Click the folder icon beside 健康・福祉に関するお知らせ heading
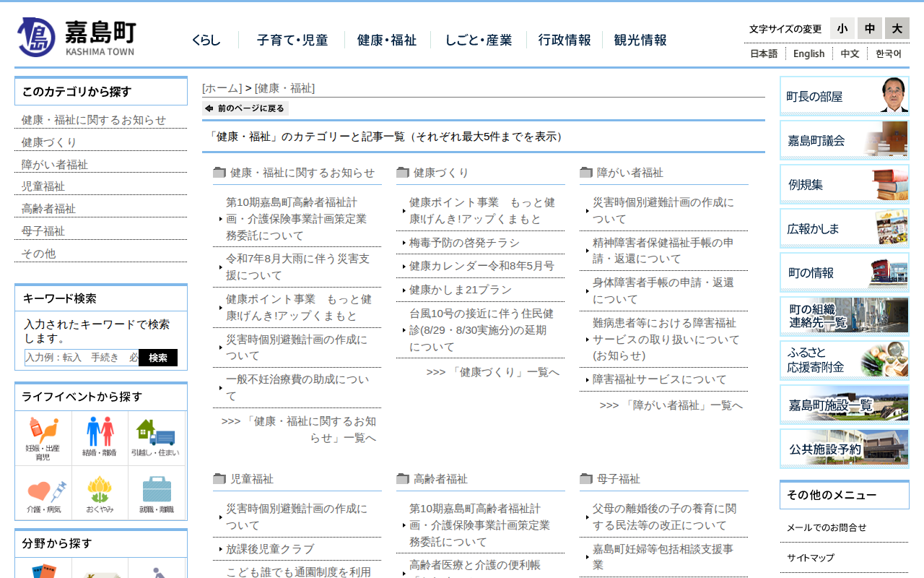Image resolution: width=924 pixels, height=578 pixels. tap(219, 173)
